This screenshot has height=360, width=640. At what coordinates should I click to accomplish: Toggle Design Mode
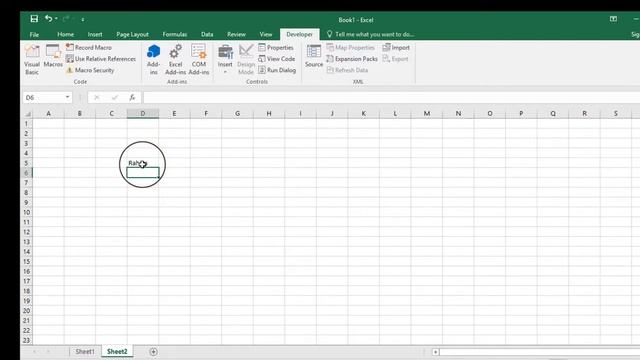(x=246, y=60)
